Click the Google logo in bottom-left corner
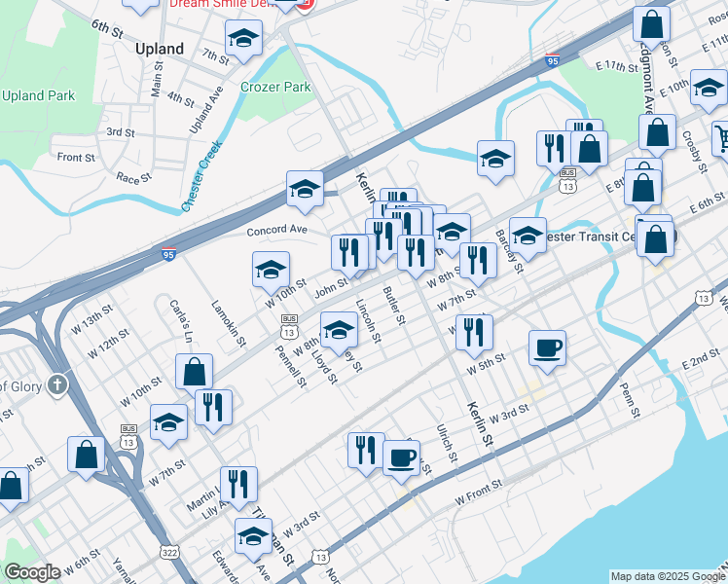The height and width of the screenshot is (584, 728). click(32, 572)
